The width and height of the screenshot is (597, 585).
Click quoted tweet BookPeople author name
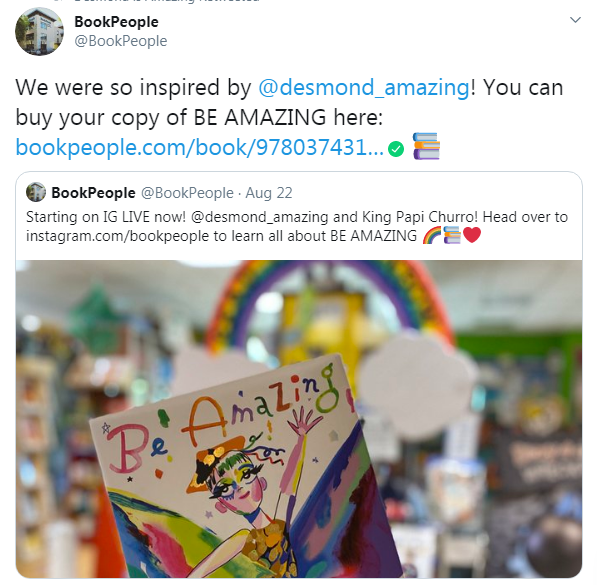tap(93, 193)
